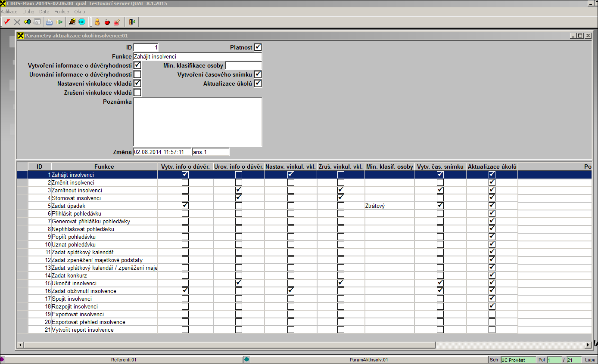Click the Změna date field

click(x=162, y=152)
